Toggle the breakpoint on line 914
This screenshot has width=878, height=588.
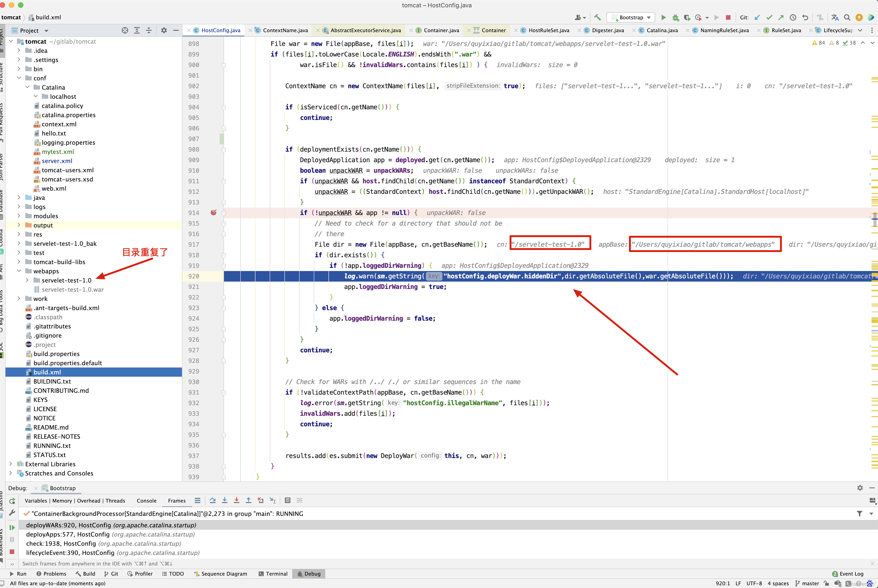(x=213, y=213)
